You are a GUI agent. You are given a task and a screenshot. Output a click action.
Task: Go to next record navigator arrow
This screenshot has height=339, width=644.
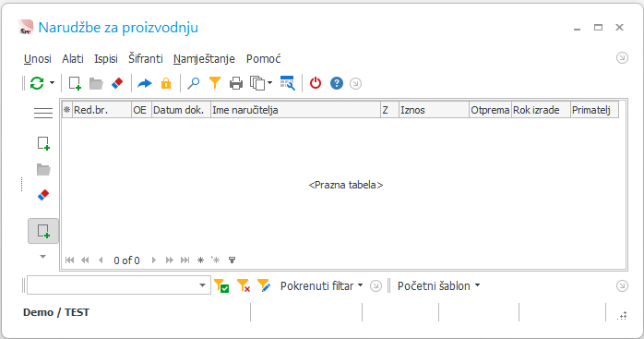(154, 260)
